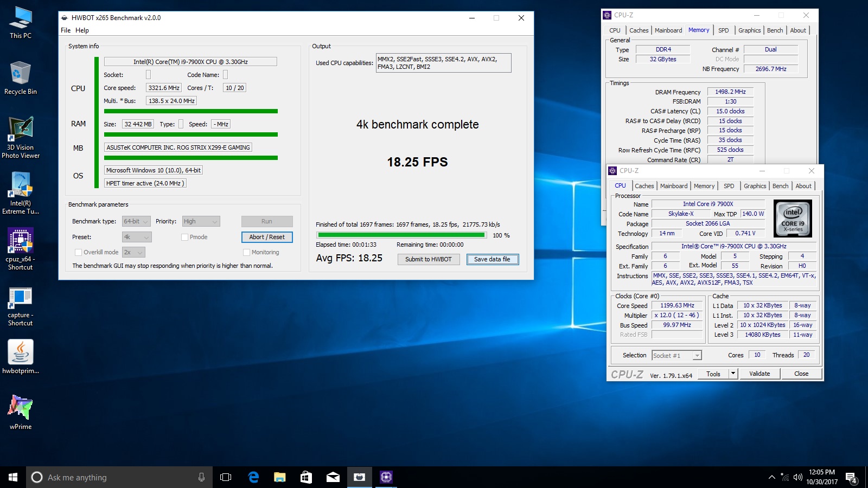Screen dimensions: 868x488
Task: Click the Ask me anything search box
Action: pyautogui.click(x=119, y=477)
